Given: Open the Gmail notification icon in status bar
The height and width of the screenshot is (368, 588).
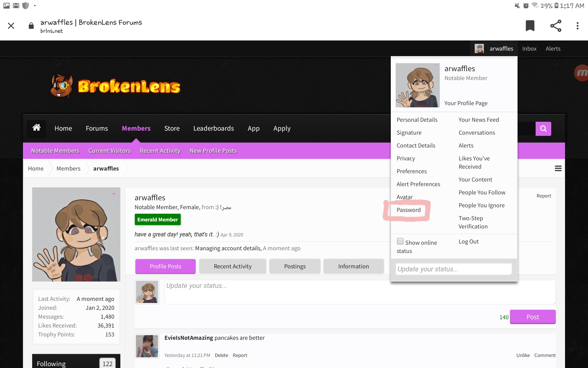Looking at the screenshot, I should pyautogui.click(x=16, y=6).
